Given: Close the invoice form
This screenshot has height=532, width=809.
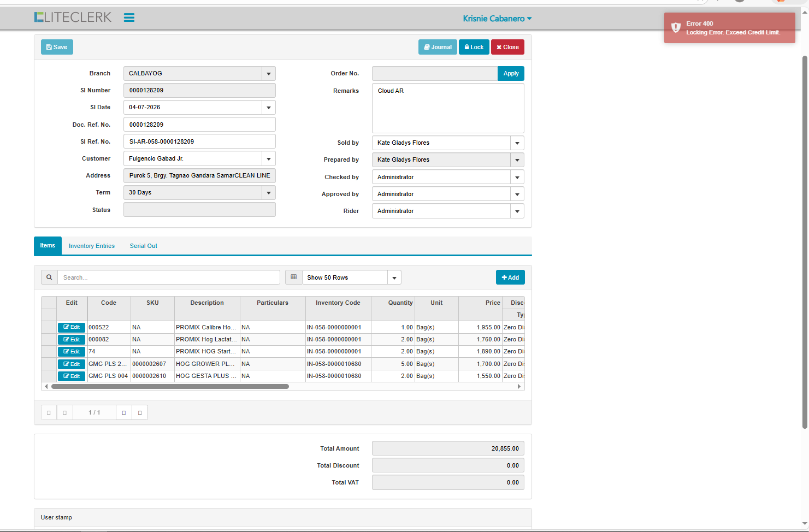Looking at the screenshot, I should pos(507,48).
